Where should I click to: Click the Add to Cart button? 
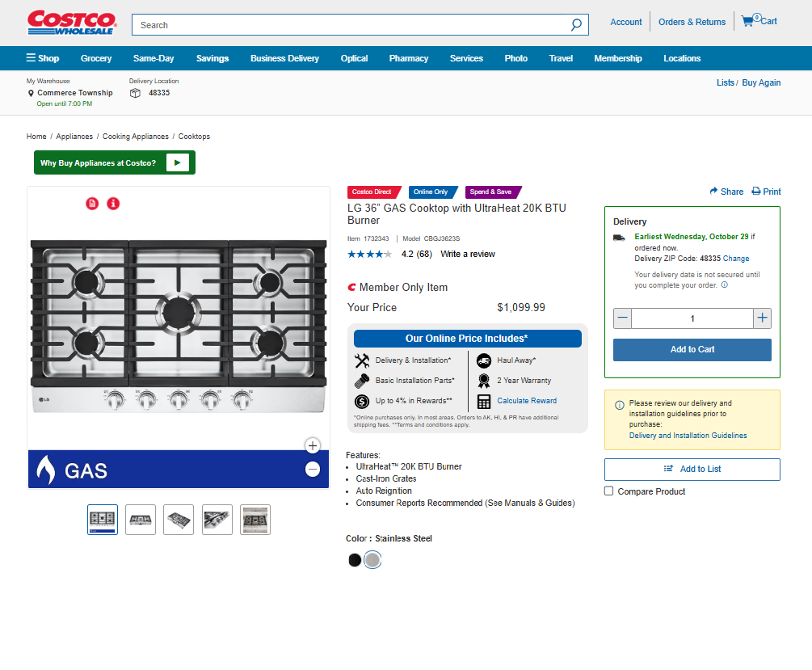[692, 349]
